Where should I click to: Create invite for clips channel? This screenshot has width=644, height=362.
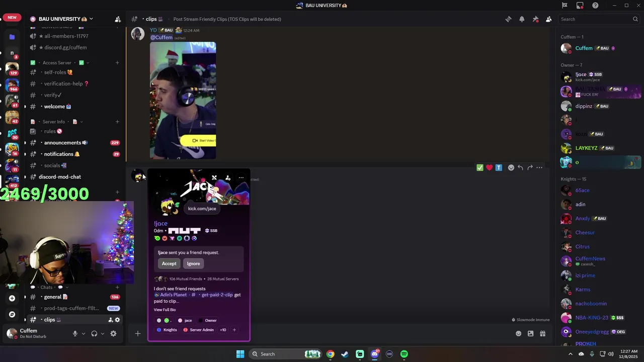coord(111,320)
